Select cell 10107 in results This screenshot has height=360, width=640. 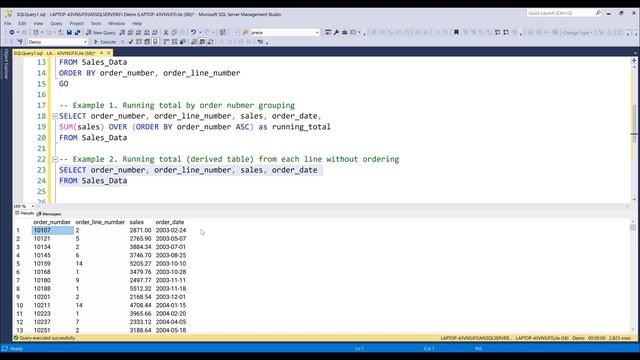(52, 230)
